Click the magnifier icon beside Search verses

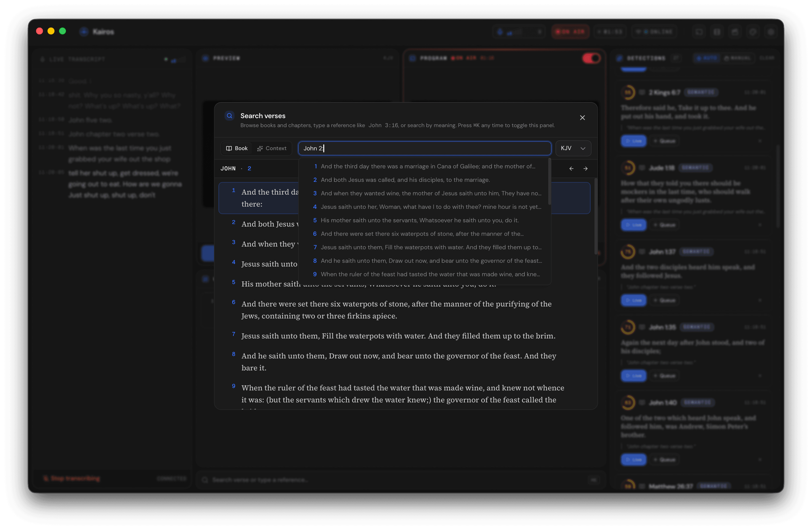229,116
